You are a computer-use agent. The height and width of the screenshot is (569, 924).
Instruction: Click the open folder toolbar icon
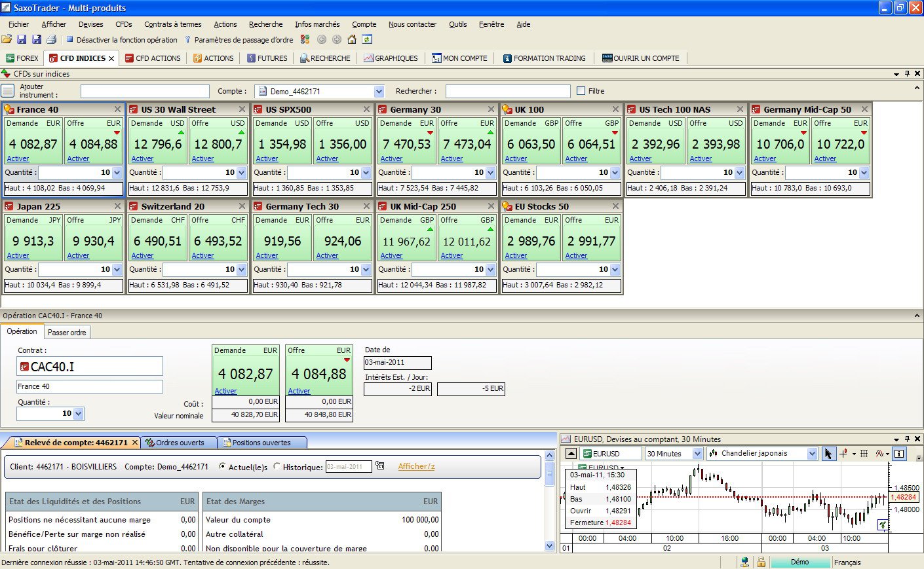(x=7, y=40)
